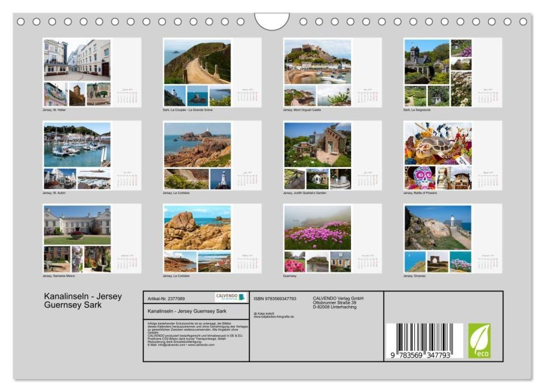Viewport: 544px width, 392px height.
Task: Click the white manor house photo
Action: [x=77, y=225]
